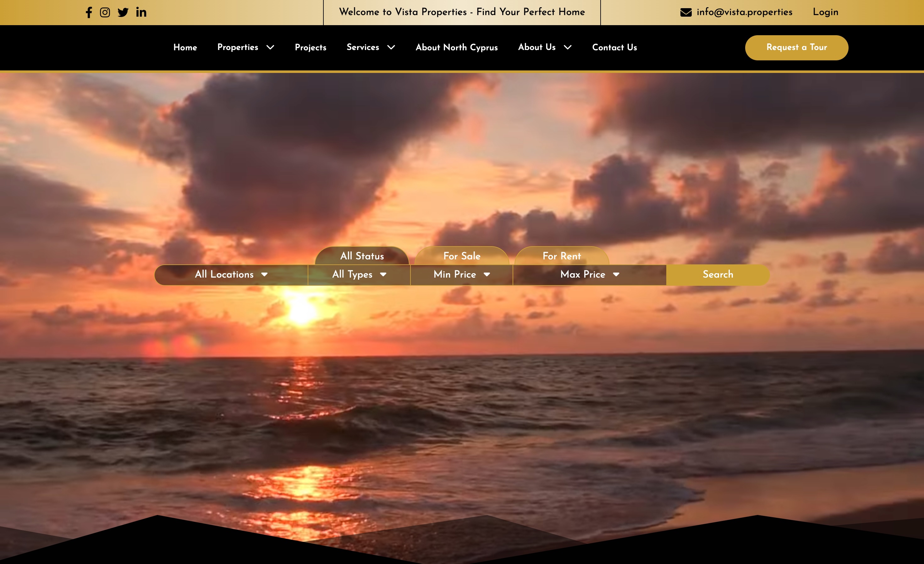Open the Max Price dropdown

point(590,274)
